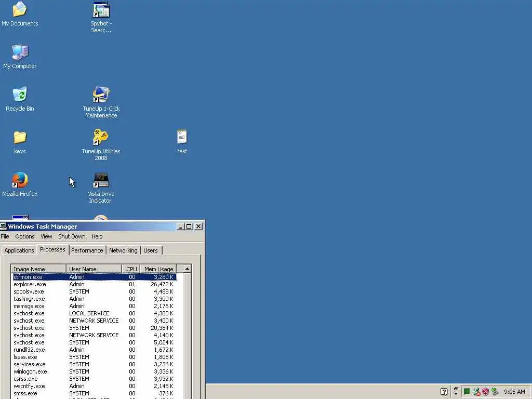Image resolution: width=532 pixels, height=399 pixels.
Task: Click the Task Manager title bar icon
Action: [x=4, y=227]
